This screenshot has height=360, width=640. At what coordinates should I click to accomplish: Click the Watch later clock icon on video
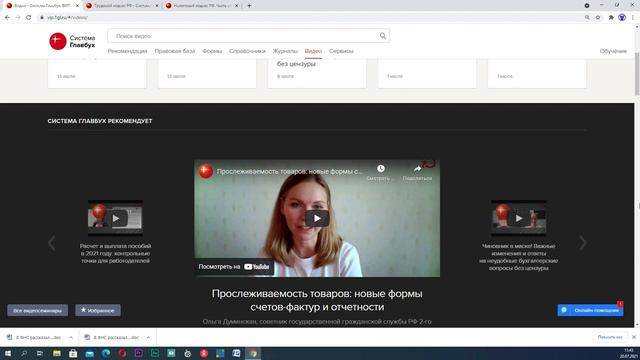(x=380, y=169)
